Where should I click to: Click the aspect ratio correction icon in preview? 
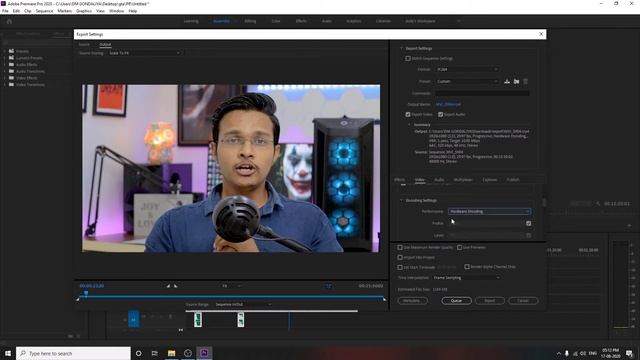[328, 286]
